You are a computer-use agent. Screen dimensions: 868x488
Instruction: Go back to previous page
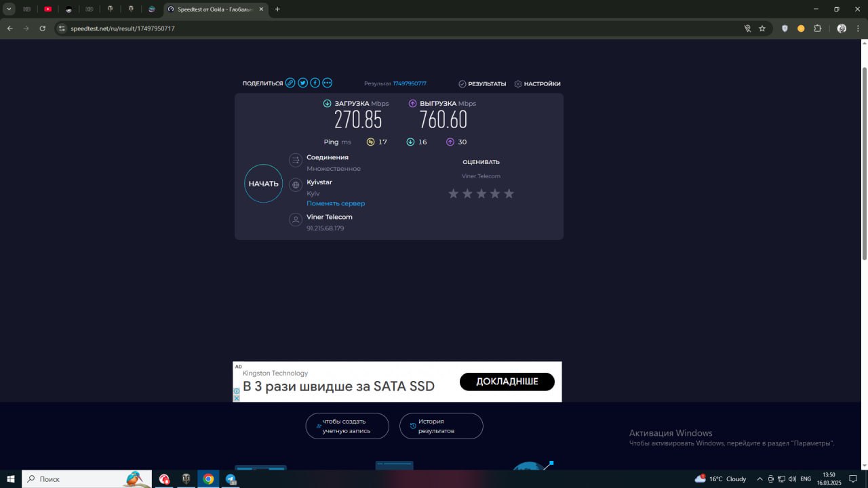pos(10,28)
